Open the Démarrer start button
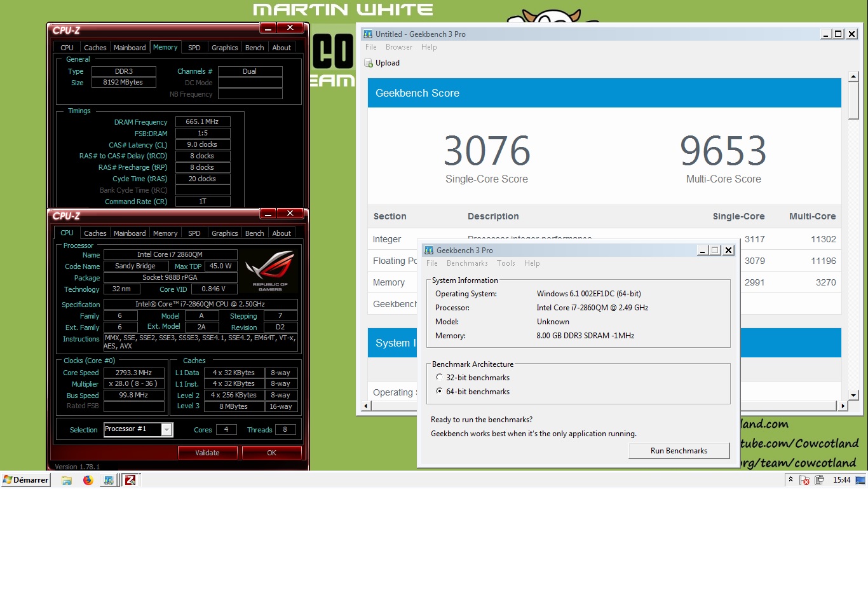Image resolution: width=868 pixels, height=592 pixels. [x=25, y=480]
